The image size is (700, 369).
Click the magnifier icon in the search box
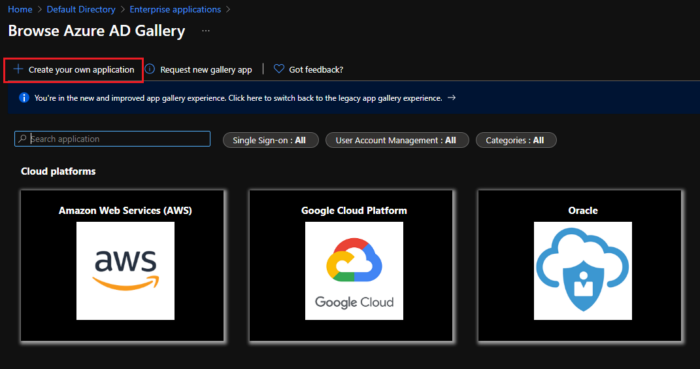[x=22, y=139]
